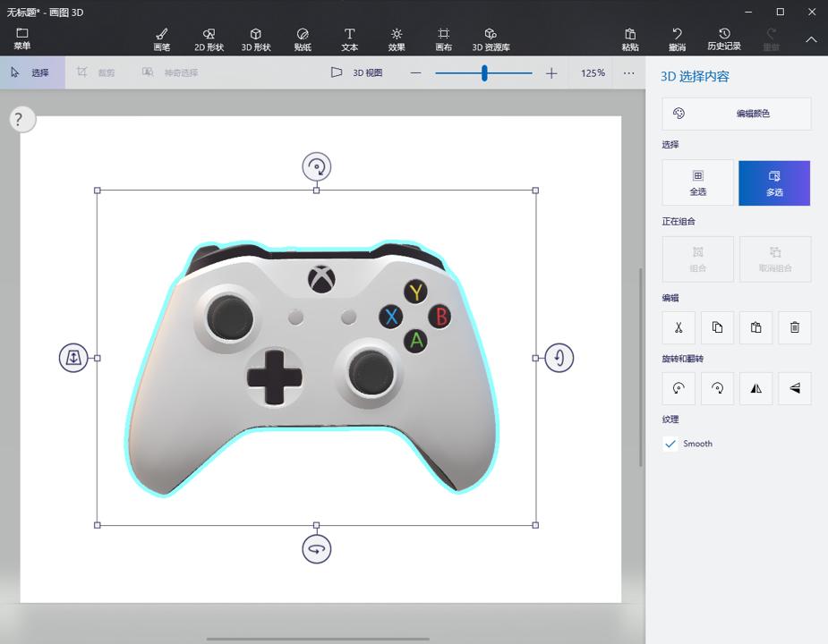Click the delete icon in the edit panel

tap(794, 327)
